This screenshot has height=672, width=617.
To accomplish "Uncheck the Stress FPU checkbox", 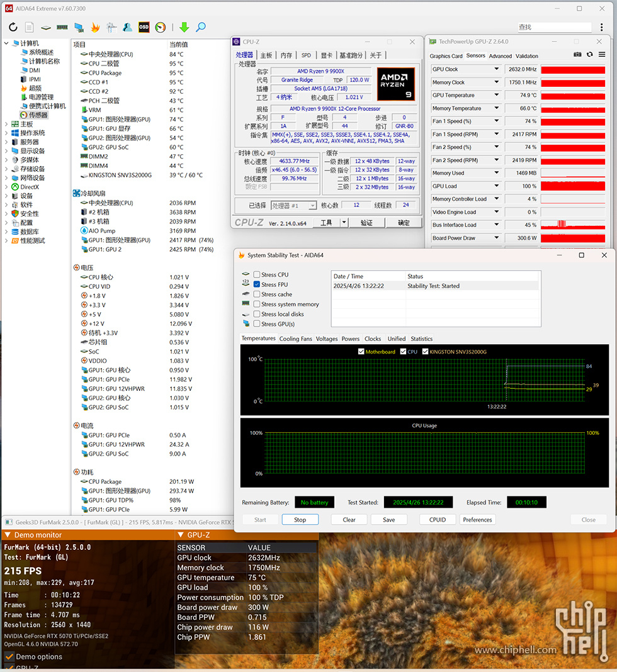I will (257, 284).
